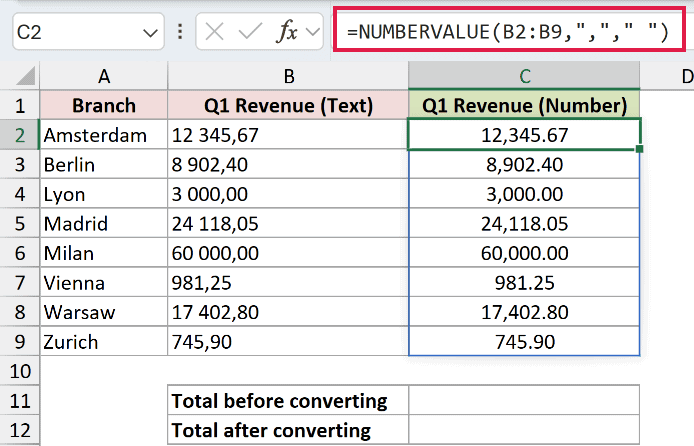Click the Insert Function fx icon
The image size is (694, 446).
click(287, 32)
